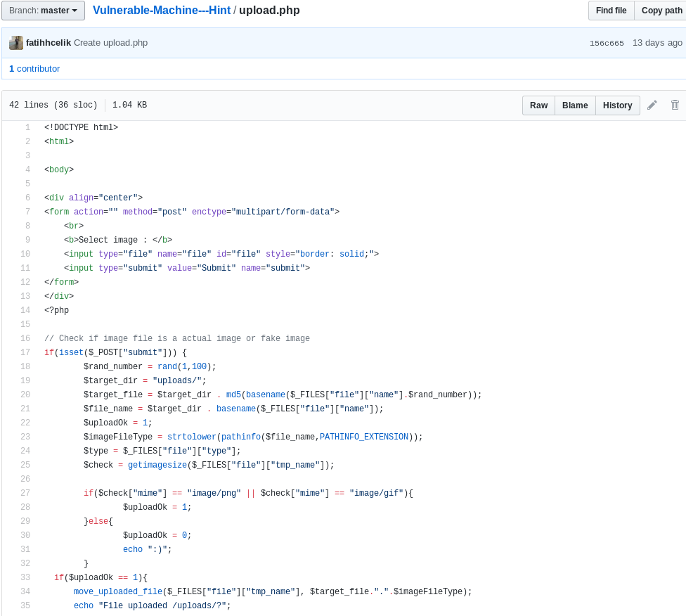Click the 'if($uploadOk == 1){' line
This screenshot has width=686, height=616.
pyautogui.click(x=101, y=577)
